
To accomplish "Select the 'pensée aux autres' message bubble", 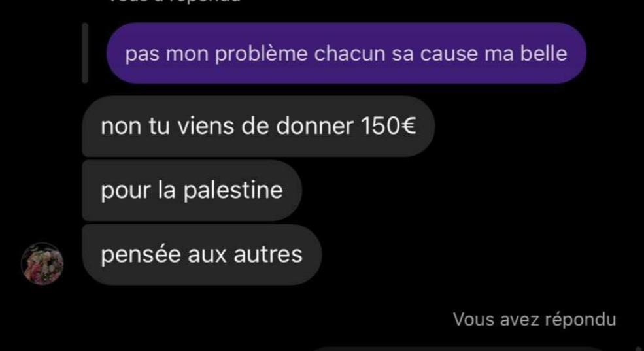I will pos(202,254).
